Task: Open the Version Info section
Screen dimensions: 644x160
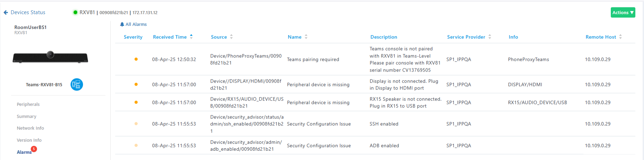Action: click(29, 140)
